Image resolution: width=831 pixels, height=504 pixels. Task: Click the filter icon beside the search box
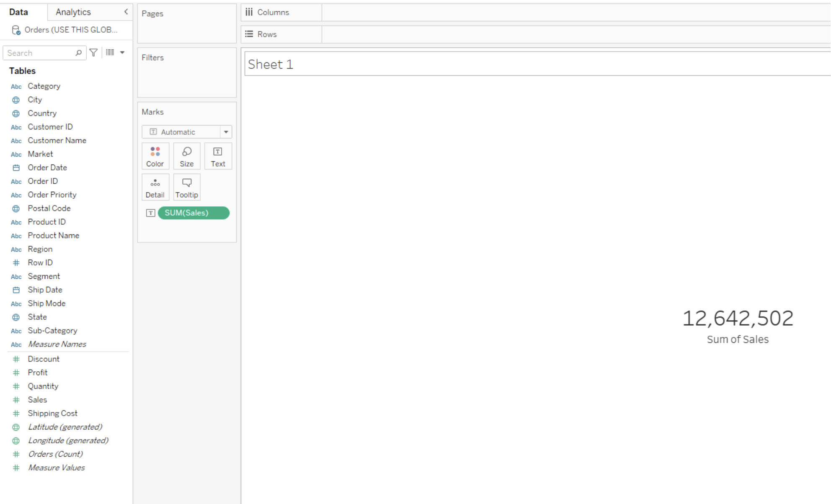93,53
